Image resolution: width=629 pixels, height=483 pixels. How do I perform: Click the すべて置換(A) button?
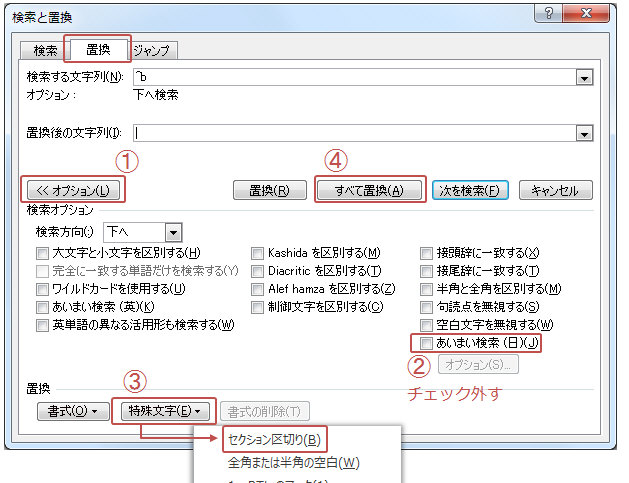pos(369,190)
